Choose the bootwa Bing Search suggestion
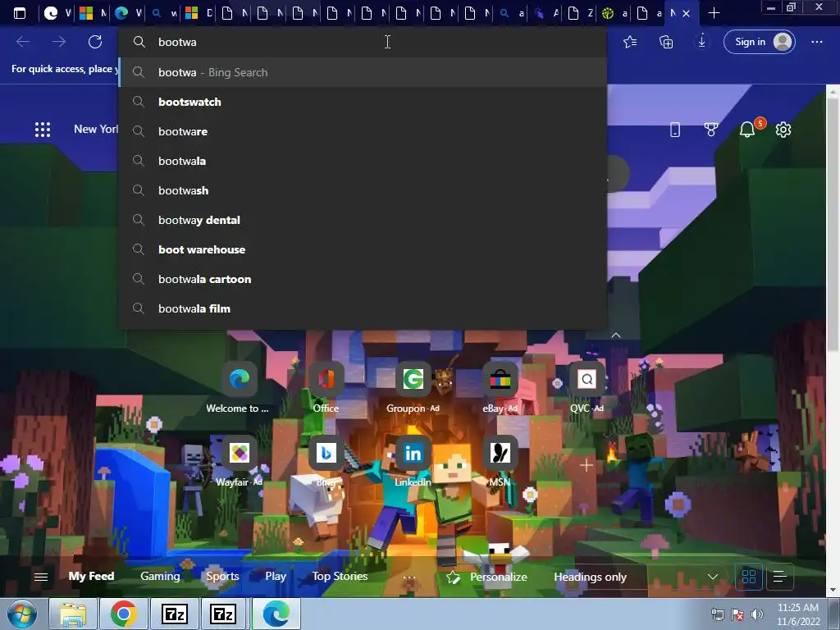 coord(363,72)
